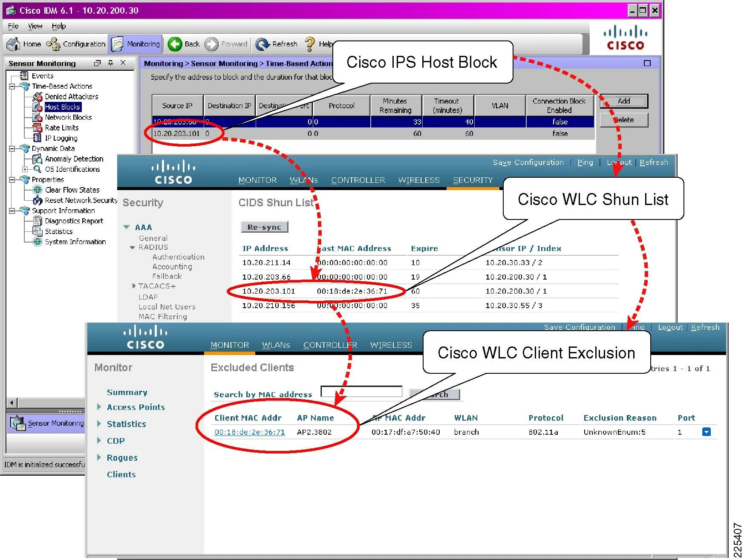744x560 pixels.
Task: Click Logout in Excluded Clients window
Action: [670, 327]
